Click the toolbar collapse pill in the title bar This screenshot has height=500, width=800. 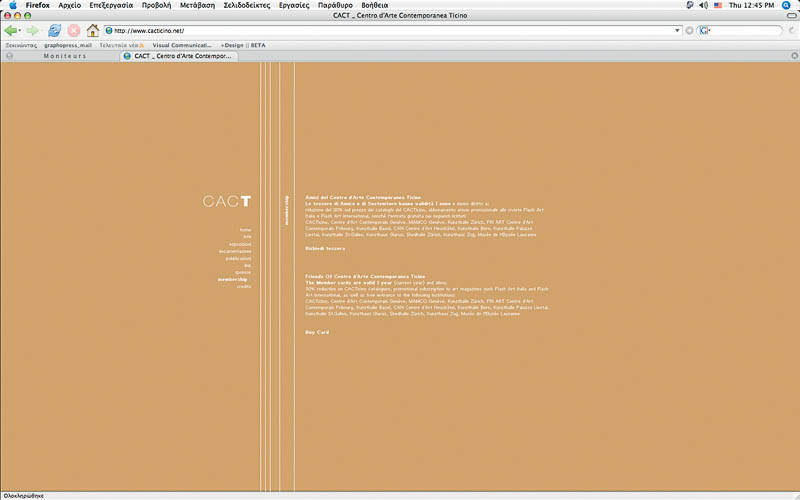[791, 16]
